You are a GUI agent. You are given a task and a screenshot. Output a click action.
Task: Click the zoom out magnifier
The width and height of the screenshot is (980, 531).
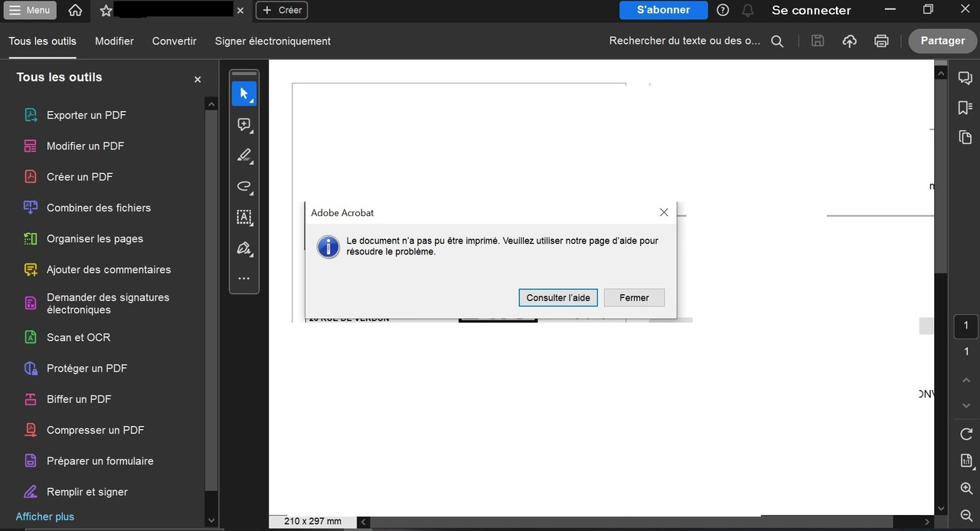click(x=965, y=516)
